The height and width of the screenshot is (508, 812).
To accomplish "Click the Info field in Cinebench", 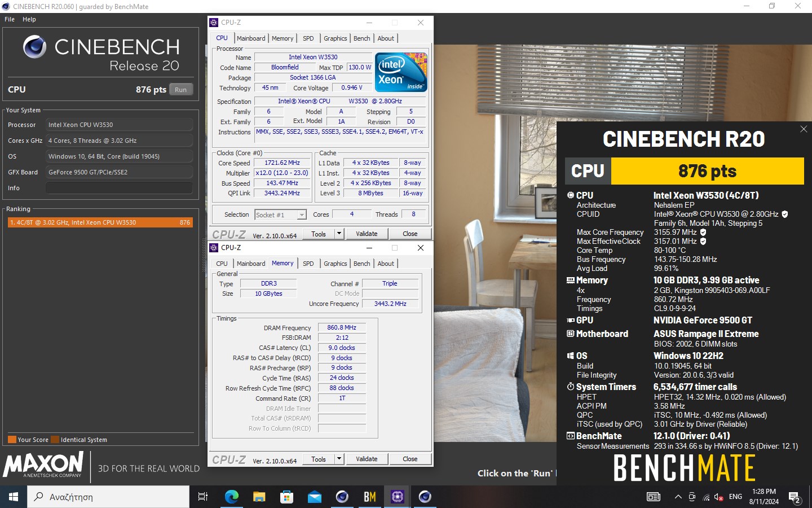I will point(119,188).
